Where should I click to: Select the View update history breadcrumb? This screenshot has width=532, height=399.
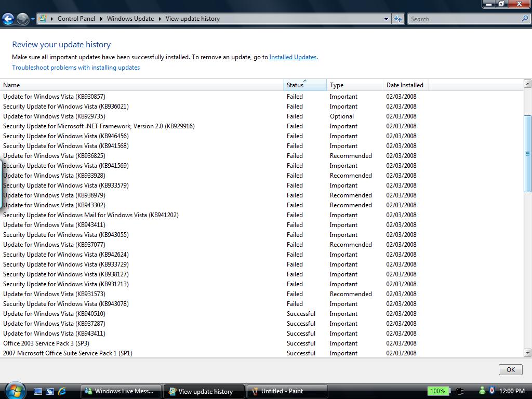193,19
